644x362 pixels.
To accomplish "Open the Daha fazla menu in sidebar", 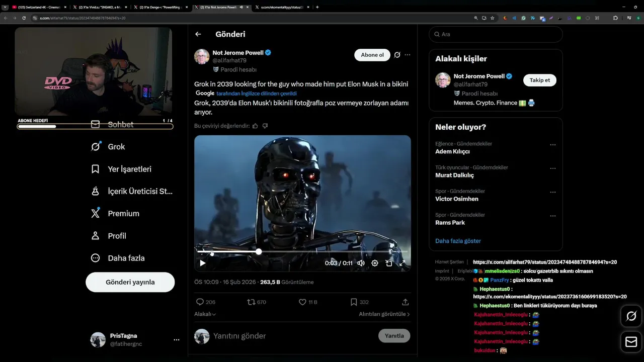I will (x=118, y=258).
